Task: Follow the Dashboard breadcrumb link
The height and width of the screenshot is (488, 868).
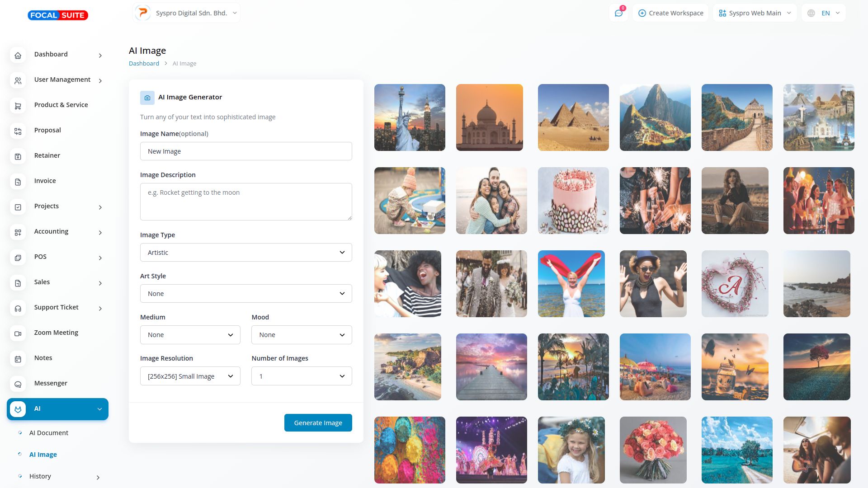Action: (144, 64)
